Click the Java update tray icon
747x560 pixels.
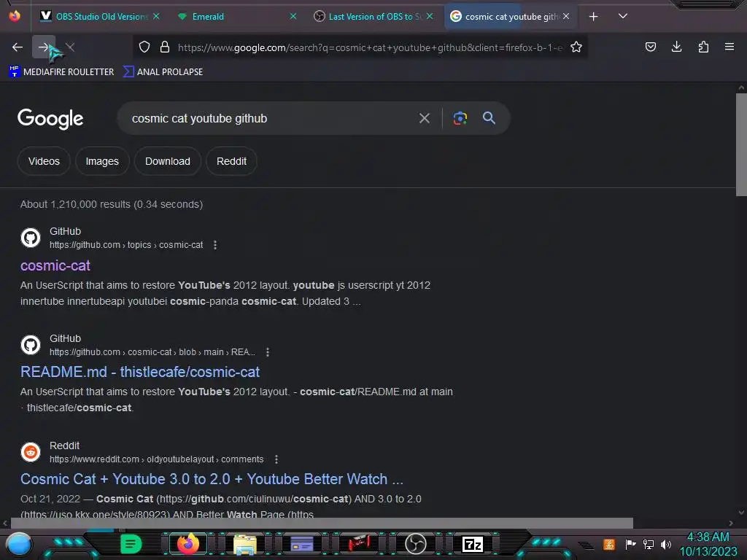click(609, 544)
